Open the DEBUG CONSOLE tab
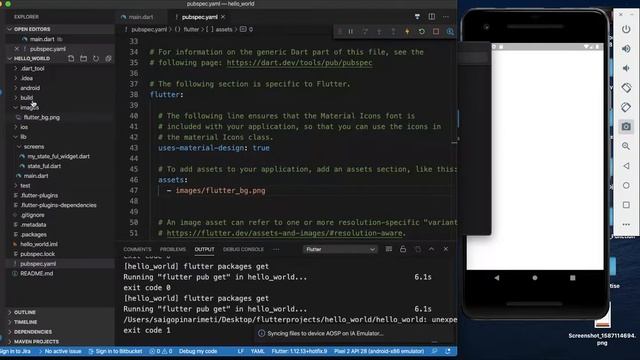The height and width of the screenshot is (360, 640). (243, 249)
